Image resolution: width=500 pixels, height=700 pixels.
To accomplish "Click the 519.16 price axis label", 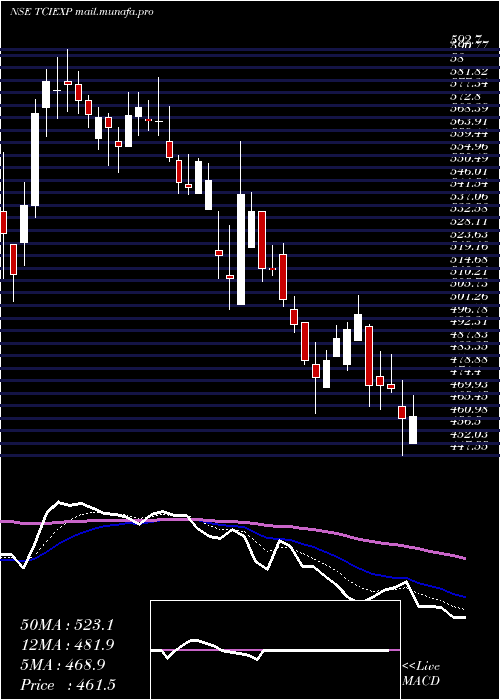I will [x=469, y=246].
